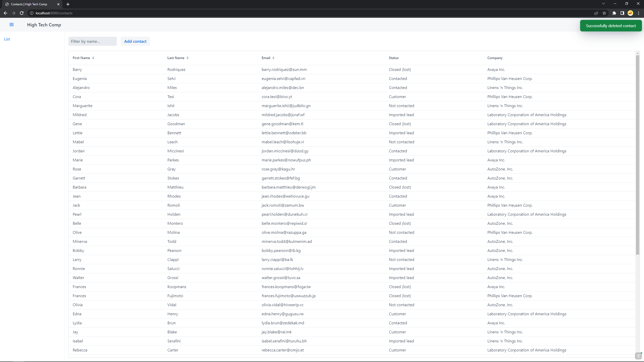Viewport: 644px width, 362px height.
Task: Toggle the hamburger menu drawer
Action: coord(12,25)
